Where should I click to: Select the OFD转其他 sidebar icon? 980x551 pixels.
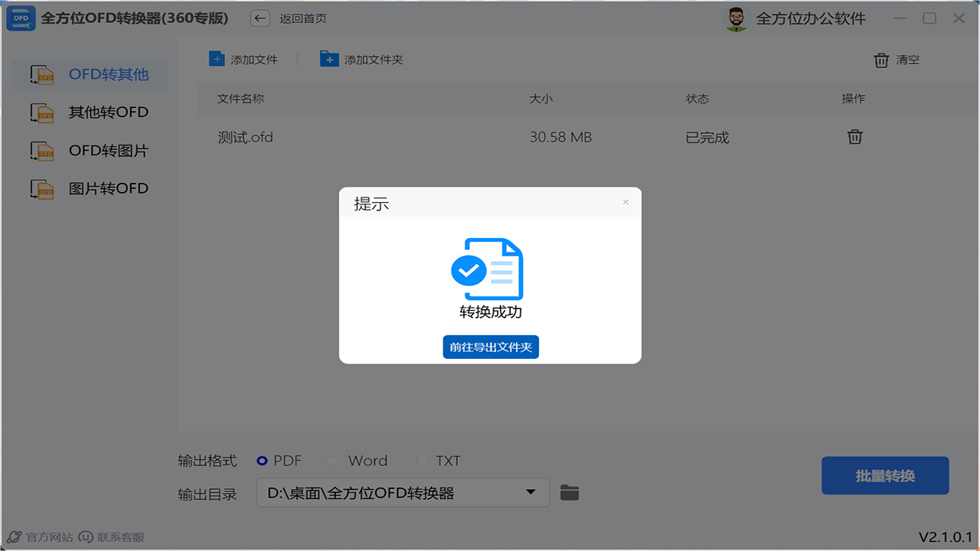[42, 74]
